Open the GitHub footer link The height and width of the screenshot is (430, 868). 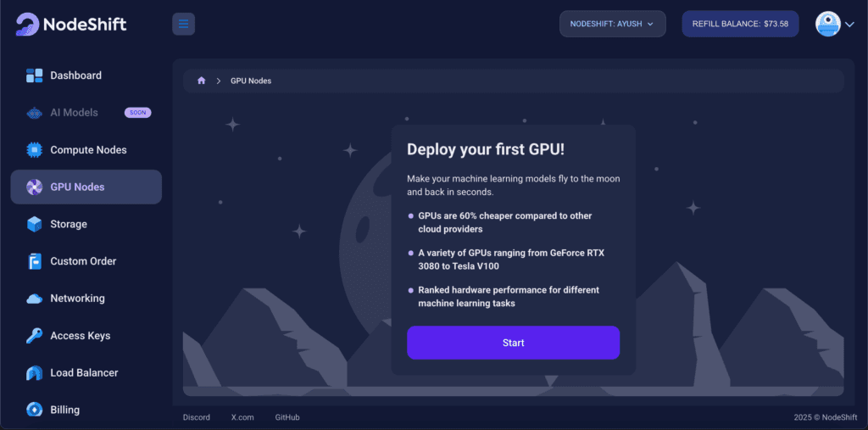[x=287, y=417]
